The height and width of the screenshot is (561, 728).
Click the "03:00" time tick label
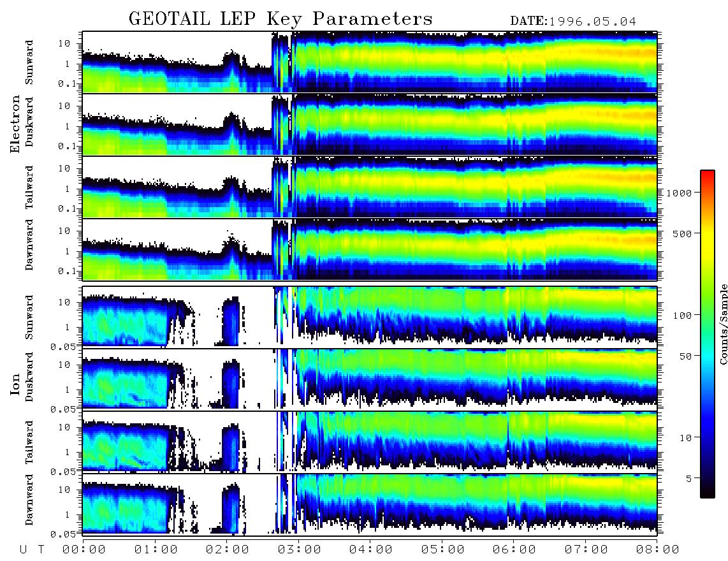tap(299, 550)
